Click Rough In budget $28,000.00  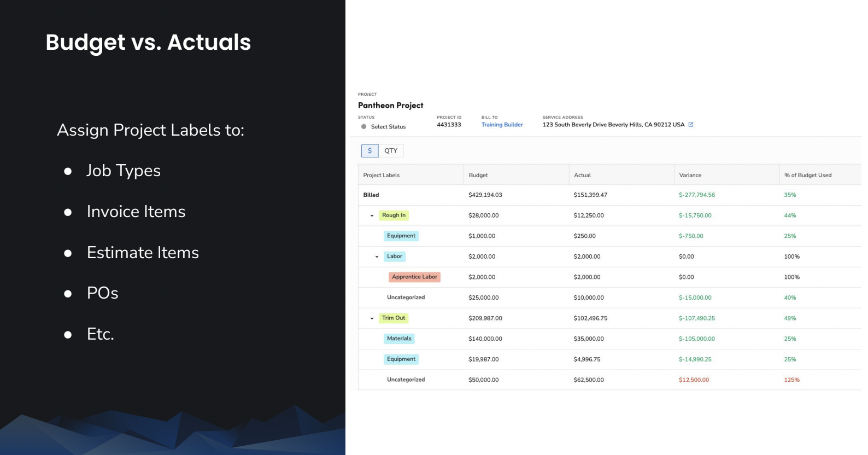483,216
